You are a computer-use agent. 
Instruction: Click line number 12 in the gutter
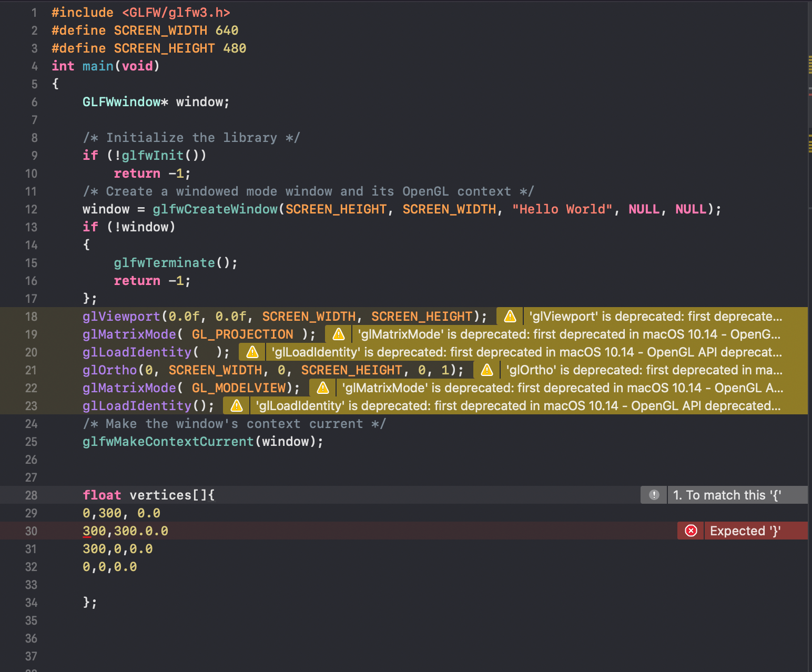[x=31, y=209]
